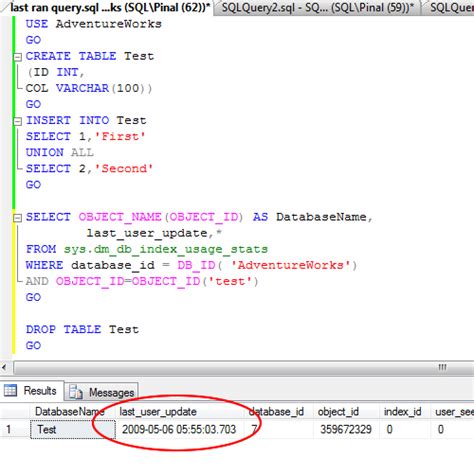Click the 2009-05-06 05:55:03.703 result cell
This screenshot has width=474, height=475.
[x=179, y=429]
